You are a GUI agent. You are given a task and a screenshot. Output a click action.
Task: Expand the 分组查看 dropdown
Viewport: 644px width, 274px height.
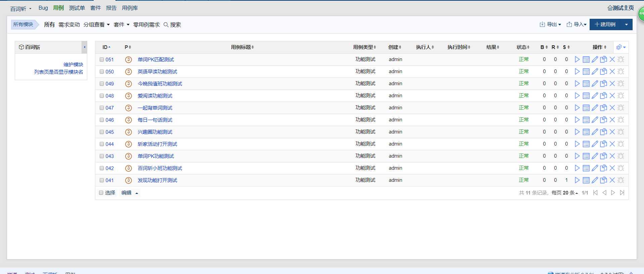[97, 24]
